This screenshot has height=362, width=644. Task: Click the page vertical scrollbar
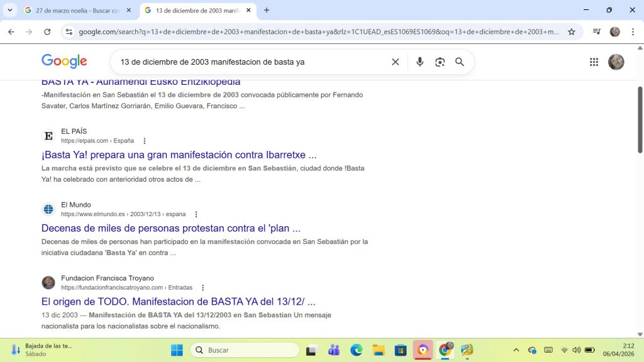click(x=640, y=119)
